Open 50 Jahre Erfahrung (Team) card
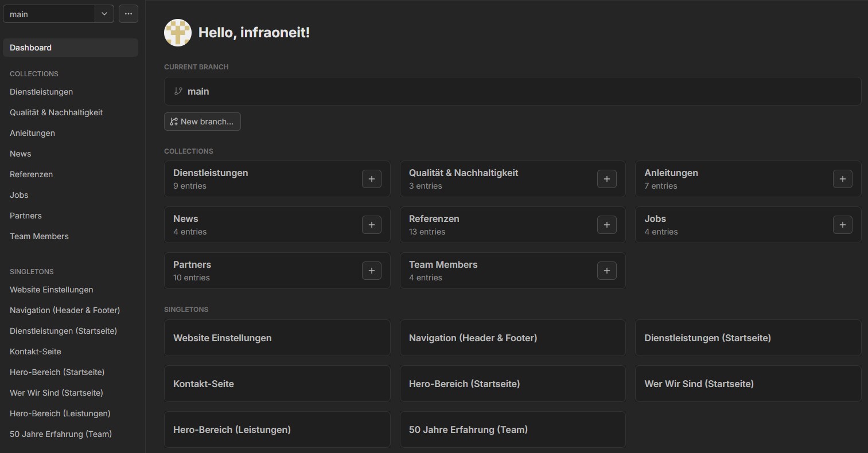The width and height of the screenshot is (868, 453). pos(512,429)
